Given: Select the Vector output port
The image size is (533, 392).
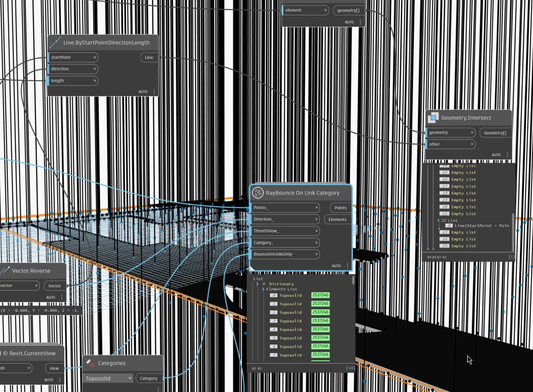Looking at the screenshot, I should 54,286.
